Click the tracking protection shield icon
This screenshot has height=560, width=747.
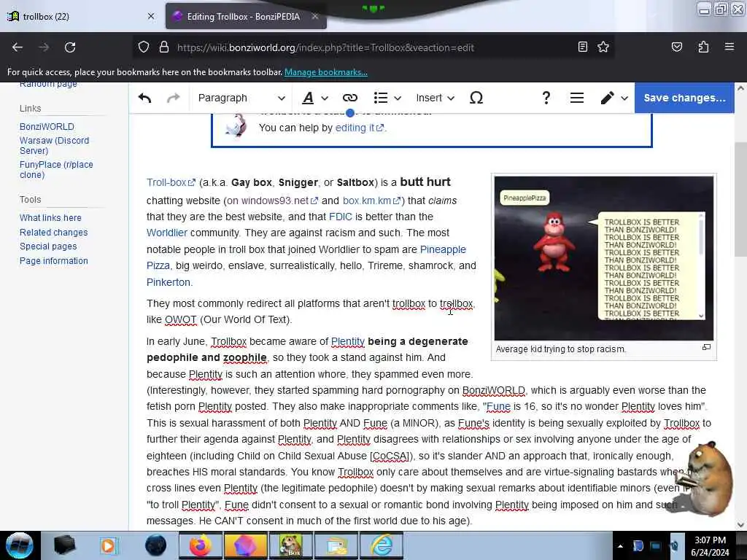[x=144, y=47]
